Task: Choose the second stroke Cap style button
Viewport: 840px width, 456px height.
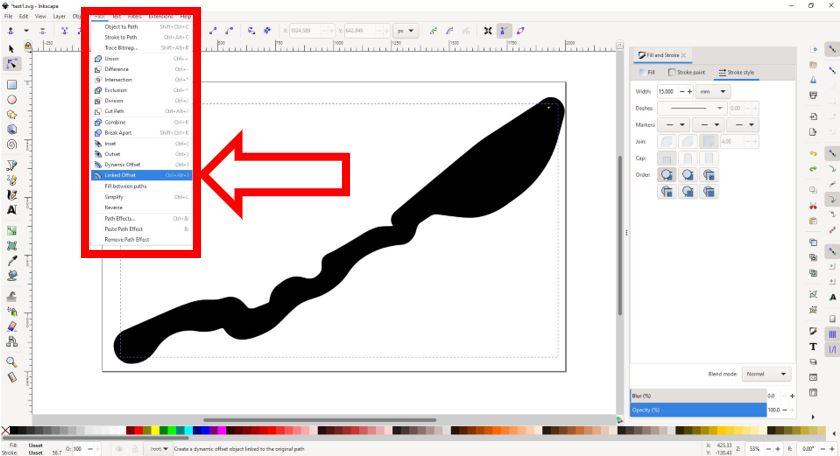Action: 688,159
